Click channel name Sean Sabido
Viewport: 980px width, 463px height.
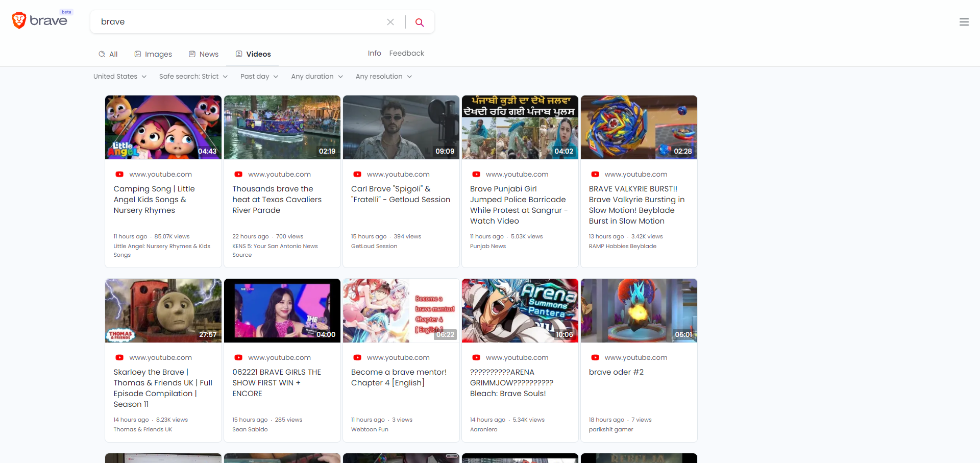click(250, 429)
